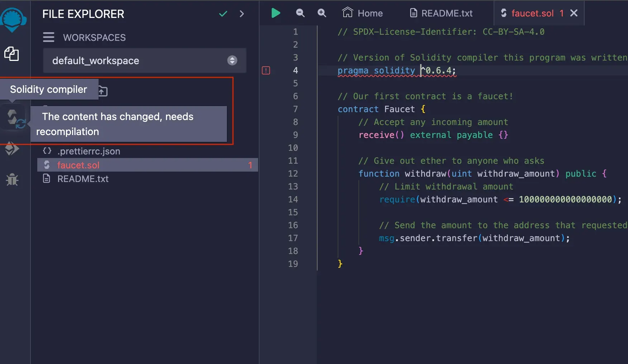Open the File Explorer sidebar icon
The image size is (628, 364).
click(x=11, y=54)
